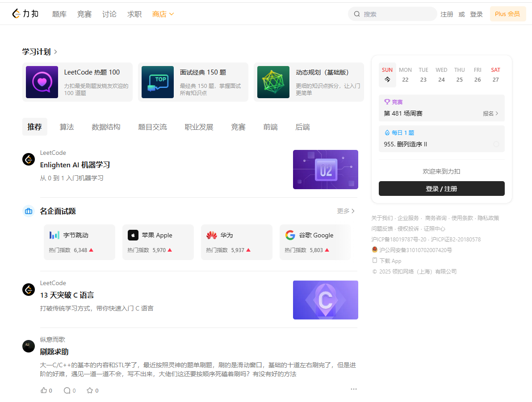Open the Enlighten AI 机器学习 post title
The width and height of the screenshot is (532, 402).
pos(75,165)
